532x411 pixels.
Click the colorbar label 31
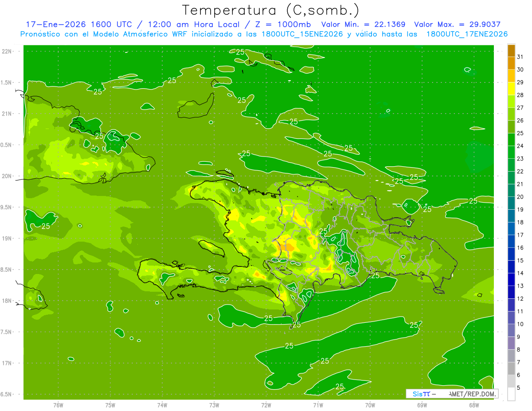pos(520,56)
